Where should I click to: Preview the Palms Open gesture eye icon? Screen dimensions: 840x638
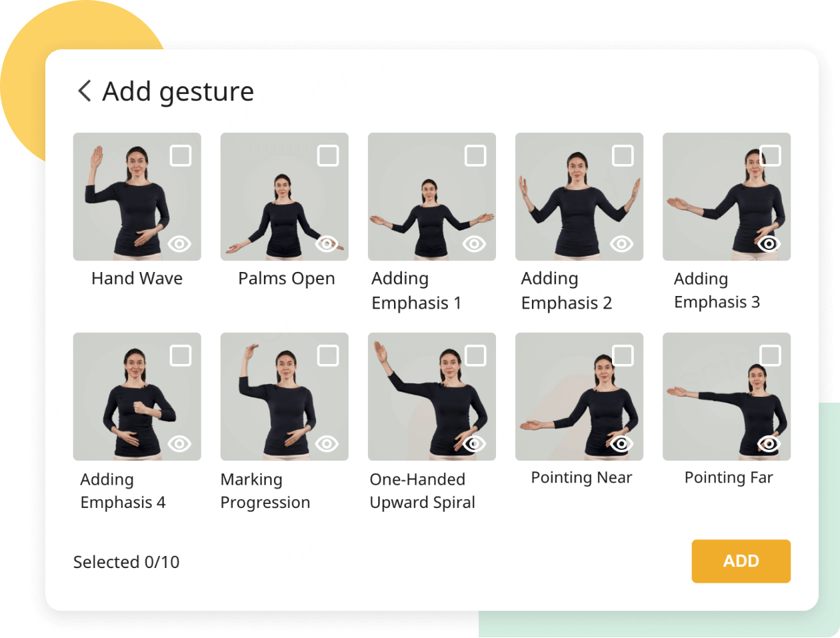click(327, 244)
